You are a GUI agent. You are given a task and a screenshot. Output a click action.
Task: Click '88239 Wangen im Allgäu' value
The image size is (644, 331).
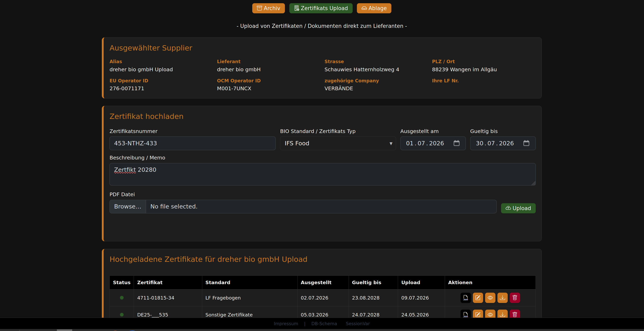464,69
